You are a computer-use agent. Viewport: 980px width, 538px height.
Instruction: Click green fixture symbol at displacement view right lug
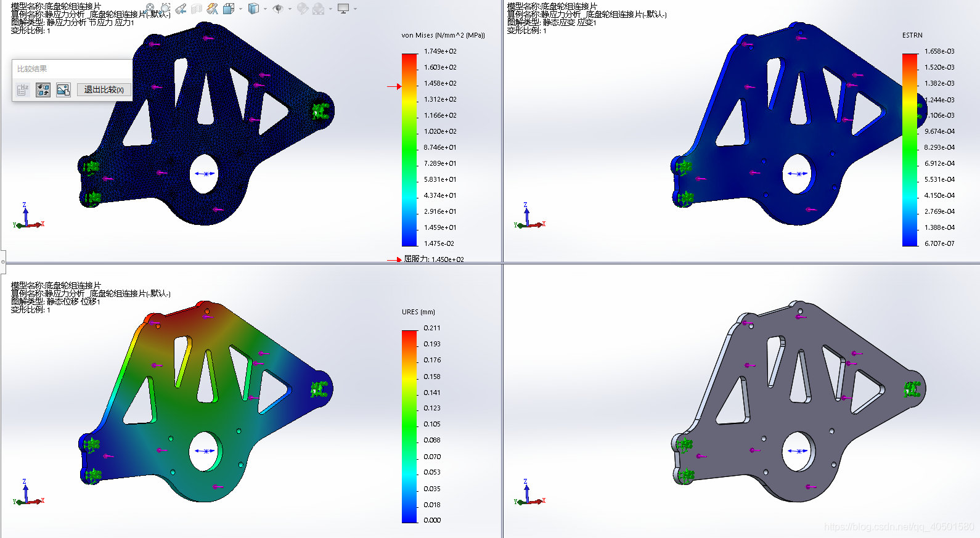319,389
